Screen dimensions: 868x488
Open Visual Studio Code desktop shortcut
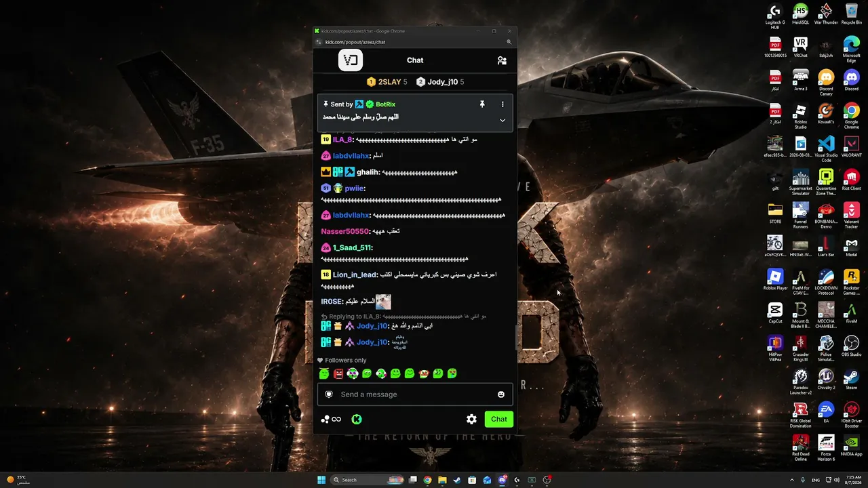click(826, 150)
